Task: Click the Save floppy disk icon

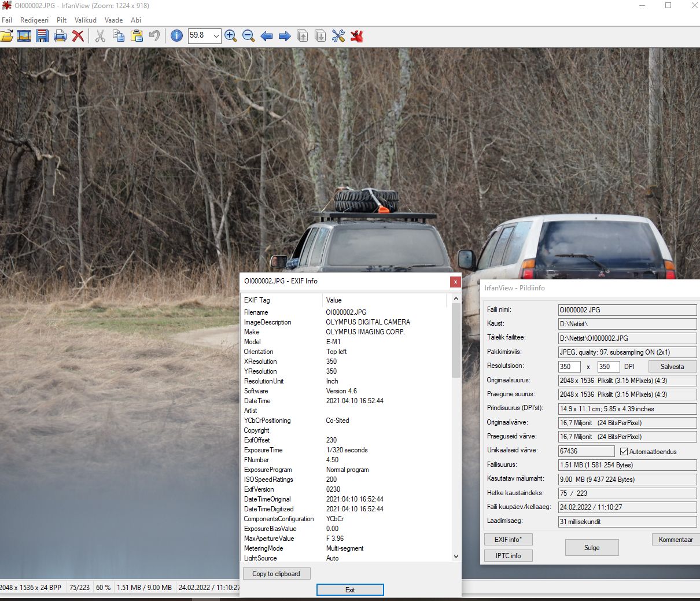Action: 42,36
